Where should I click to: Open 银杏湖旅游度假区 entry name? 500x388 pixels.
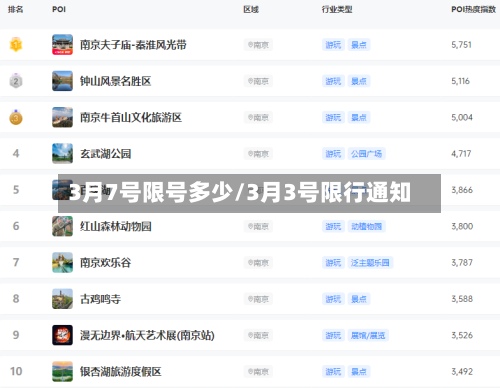tap(121, 371)
